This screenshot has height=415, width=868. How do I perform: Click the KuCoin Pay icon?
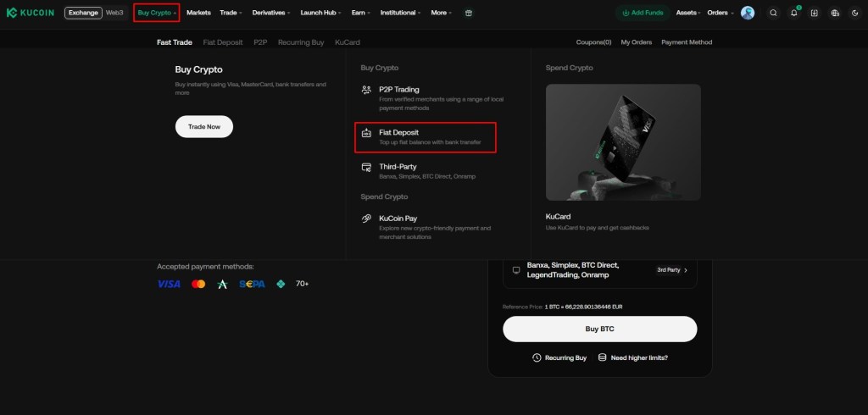click(x=366, y=219)
